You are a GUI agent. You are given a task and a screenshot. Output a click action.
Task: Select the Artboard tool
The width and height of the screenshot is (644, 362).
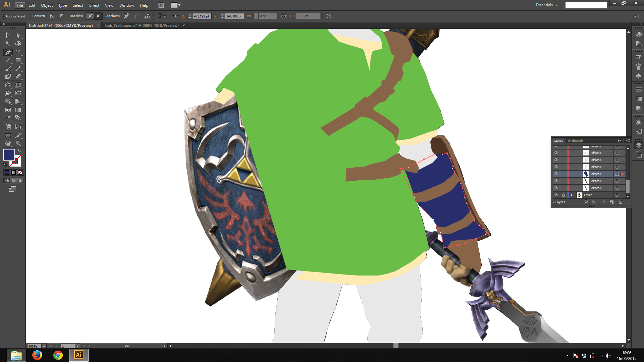click(x=8, y=135)
